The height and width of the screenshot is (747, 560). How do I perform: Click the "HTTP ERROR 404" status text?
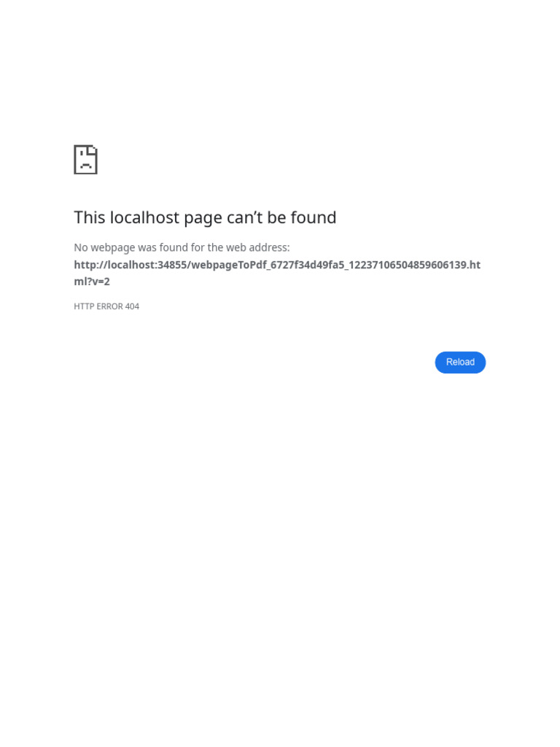106,306
